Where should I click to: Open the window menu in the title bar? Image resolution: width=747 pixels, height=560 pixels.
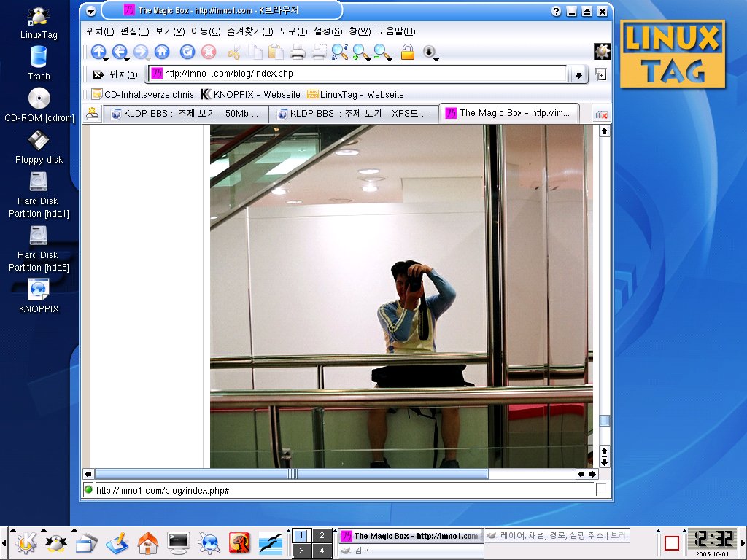pos(90,11)
